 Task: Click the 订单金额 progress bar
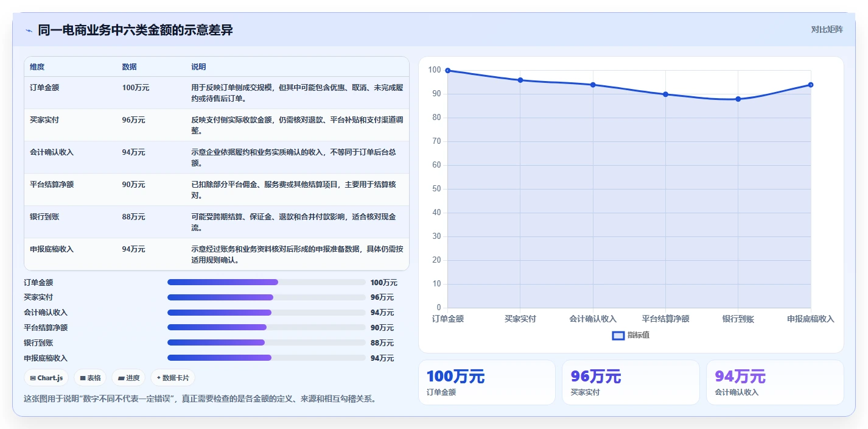266,282
